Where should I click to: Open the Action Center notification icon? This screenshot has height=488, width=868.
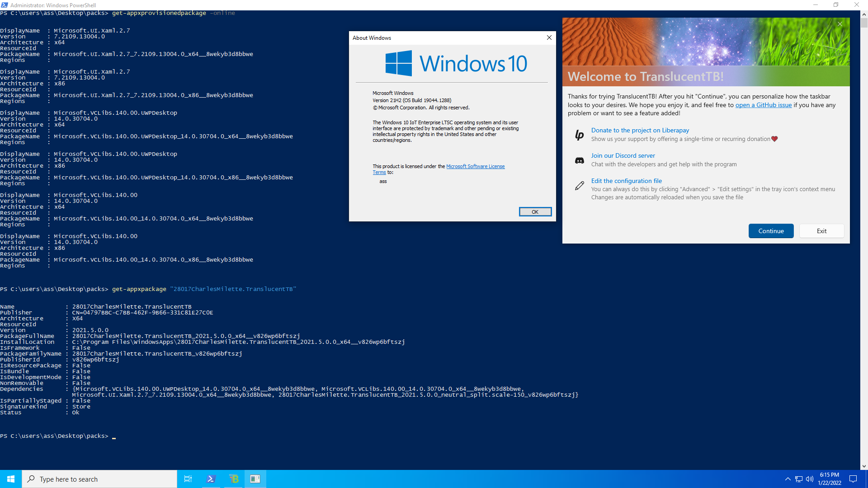point(853,479)
